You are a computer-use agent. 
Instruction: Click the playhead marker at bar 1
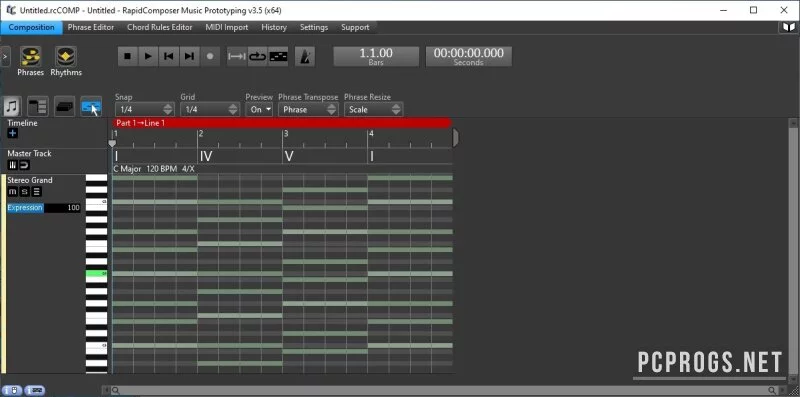pos(112,143)
